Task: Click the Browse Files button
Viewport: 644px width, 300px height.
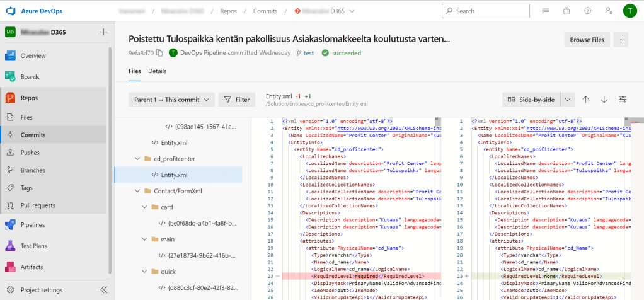Action: (x=587, y=40)
